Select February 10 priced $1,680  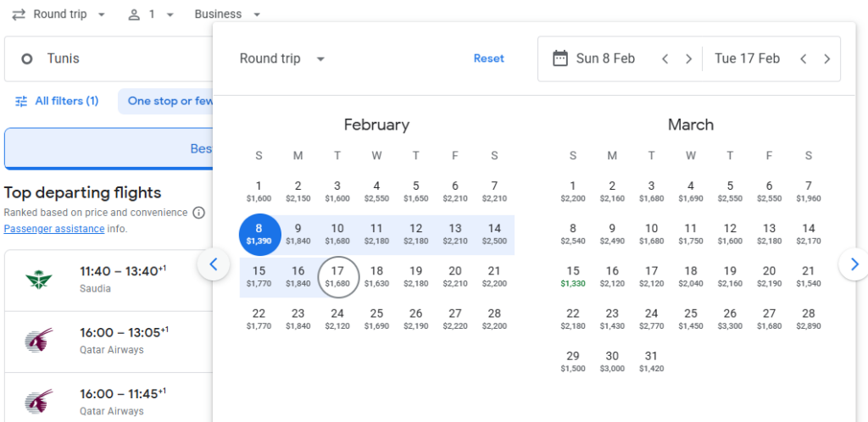[x=337, y=234]
